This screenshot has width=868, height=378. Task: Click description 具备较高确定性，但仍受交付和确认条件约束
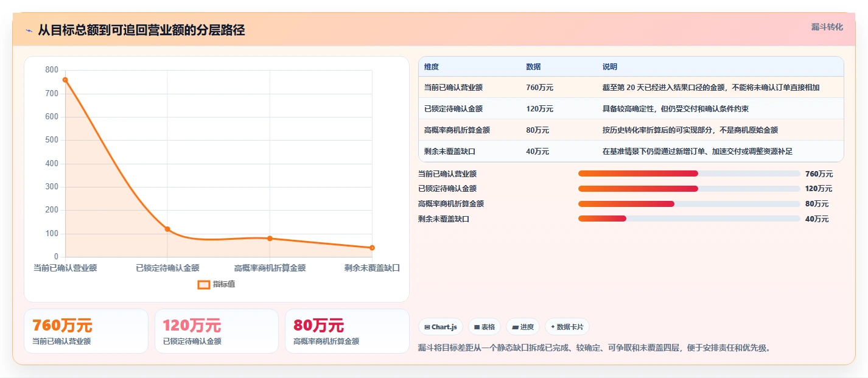(x=676, y=109)
